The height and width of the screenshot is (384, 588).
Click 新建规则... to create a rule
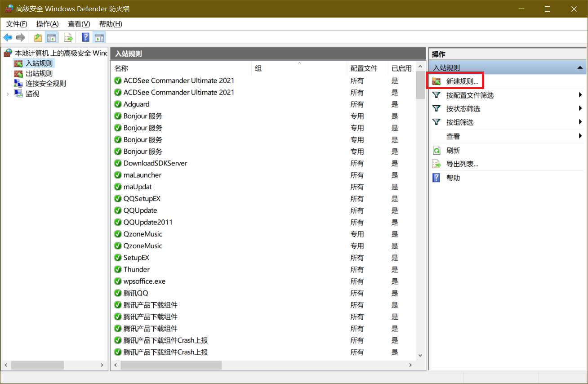[x=462, y=81]
